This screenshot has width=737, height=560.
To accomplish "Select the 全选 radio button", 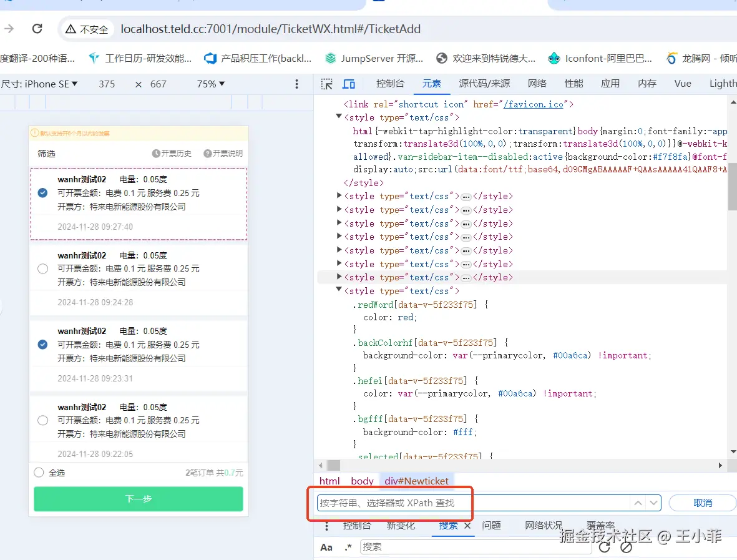I will tap(39, 473).
